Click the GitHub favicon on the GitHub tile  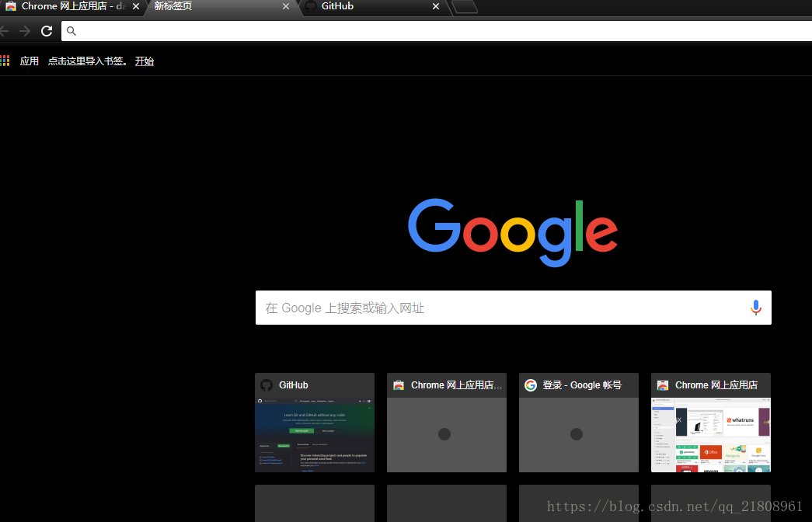click(267, 385)
